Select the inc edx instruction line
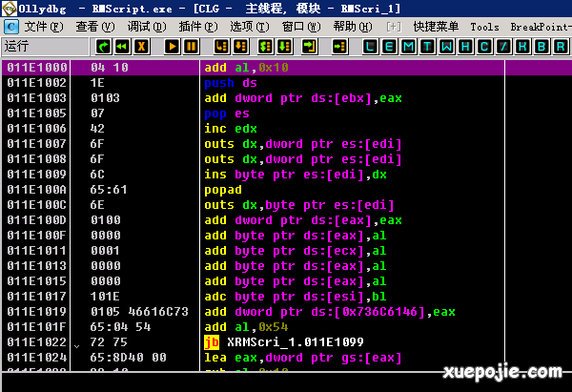The width and height of the screenshot is (572, 392). pyautogui.click(x=231, y=129)
